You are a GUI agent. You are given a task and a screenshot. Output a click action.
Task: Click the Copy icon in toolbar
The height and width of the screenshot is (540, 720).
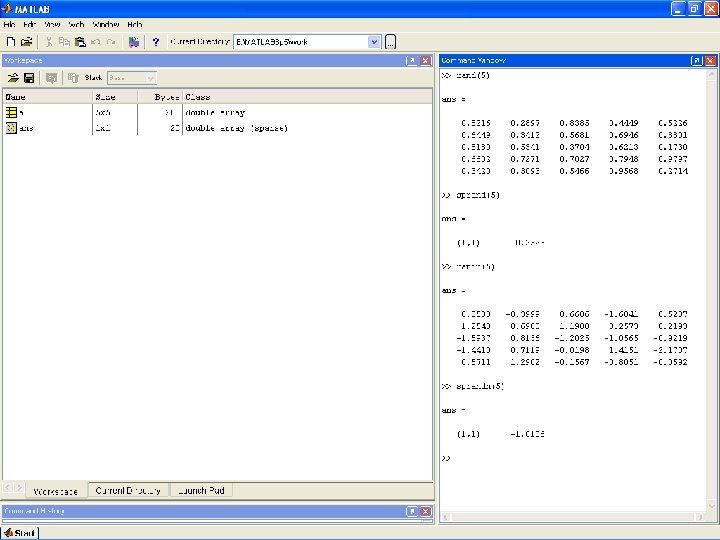pyautogui.click(x=64, y=42)
